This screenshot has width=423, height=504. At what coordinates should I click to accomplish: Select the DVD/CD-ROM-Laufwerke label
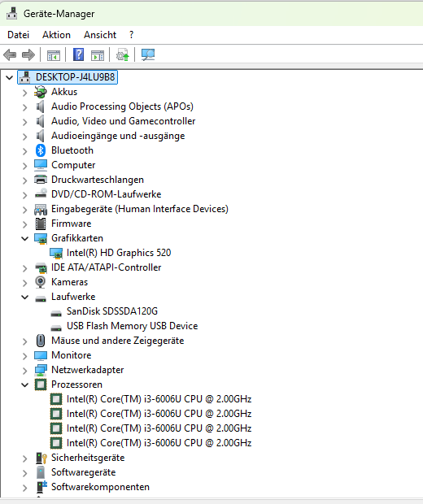tap(106, 194)
